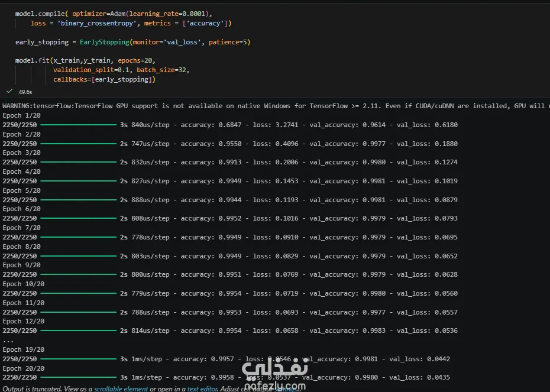Click 'val_loss: 0.0560' in epoch 10 row
The width and height of the screenshot is (550, 392).
pyautogui.click(x=427, y=293)
